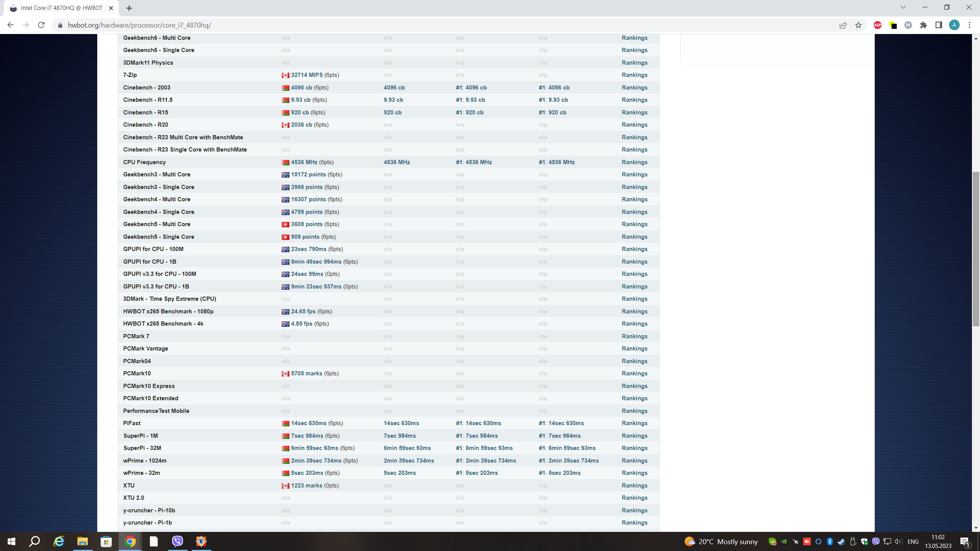Click the page vertical scrollbar thumb
980x551 pixels.
976,249
